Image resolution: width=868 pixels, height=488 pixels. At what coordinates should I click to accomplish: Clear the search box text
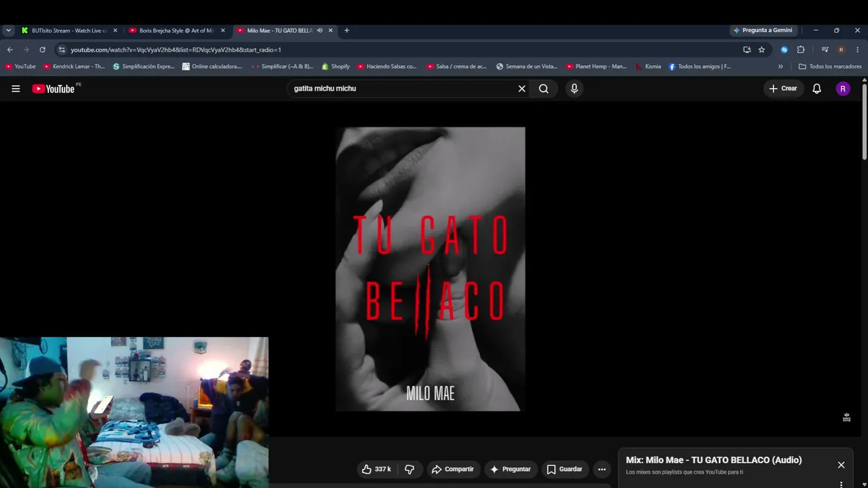[522, 89]
